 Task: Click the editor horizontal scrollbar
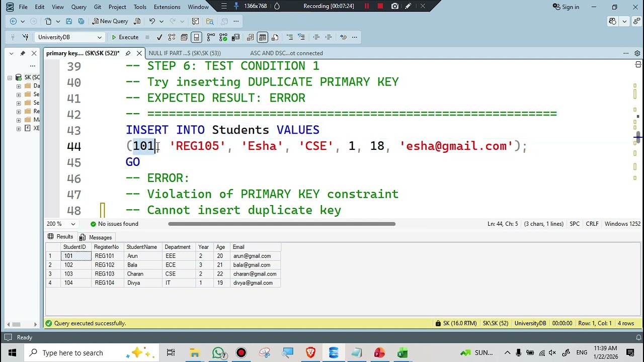(x=282, y=224)
